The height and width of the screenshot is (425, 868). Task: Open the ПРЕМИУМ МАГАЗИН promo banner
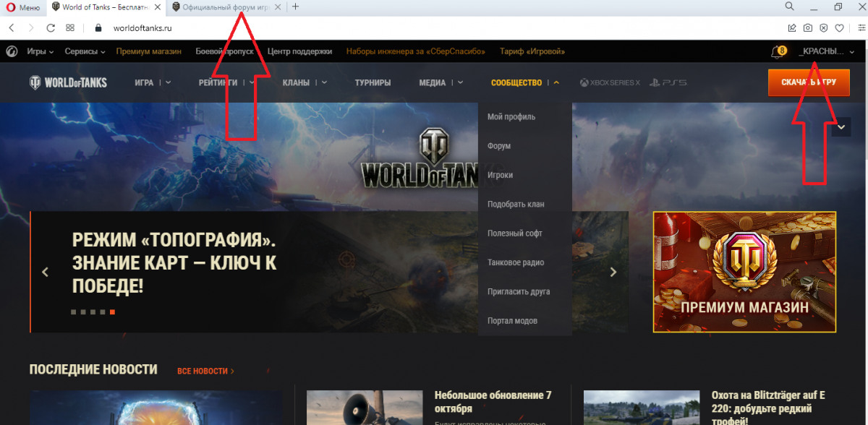744,272
